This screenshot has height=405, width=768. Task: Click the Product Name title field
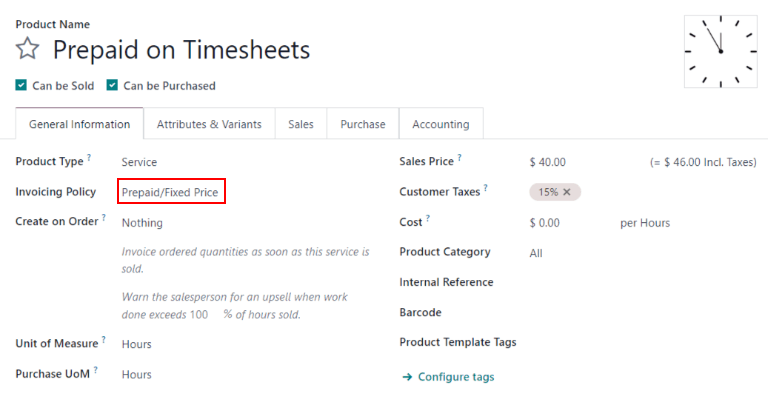tap(181, 50)
